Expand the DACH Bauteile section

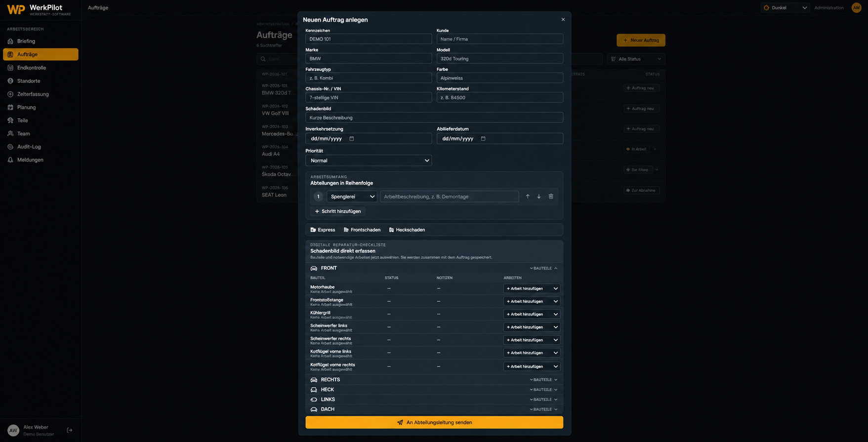pyautogui.click(x=543, y=409)
